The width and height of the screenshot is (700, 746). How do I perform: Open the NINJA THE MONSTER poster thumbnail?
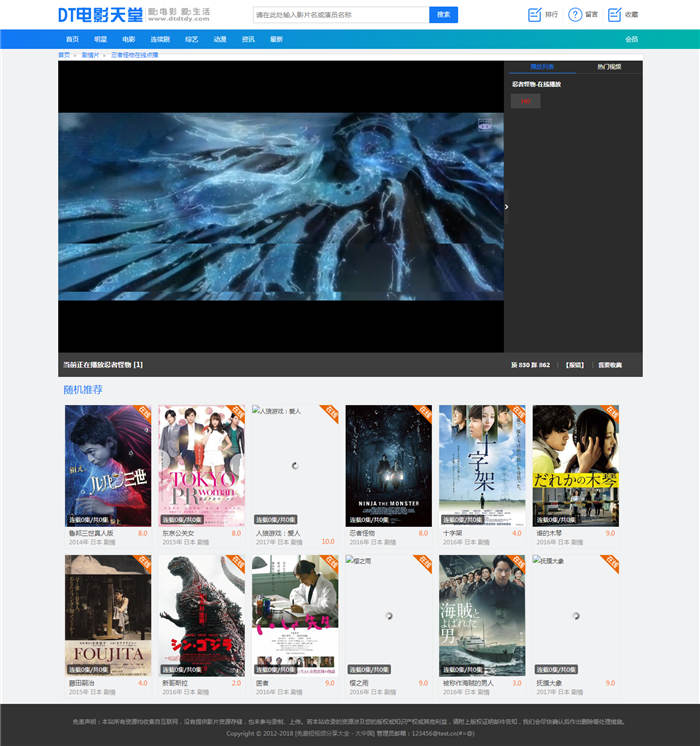click(x=389, y=465)
